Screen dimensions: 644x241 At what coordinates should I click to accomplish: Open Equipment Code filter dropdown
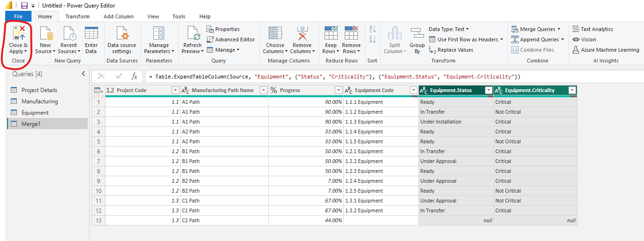click(414, 90)
